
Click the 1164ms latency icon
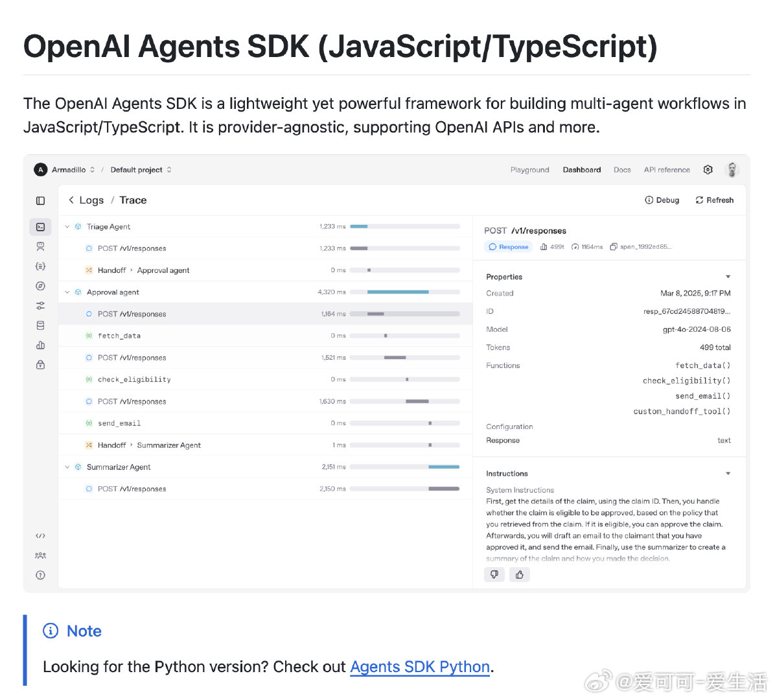point(575,247)
